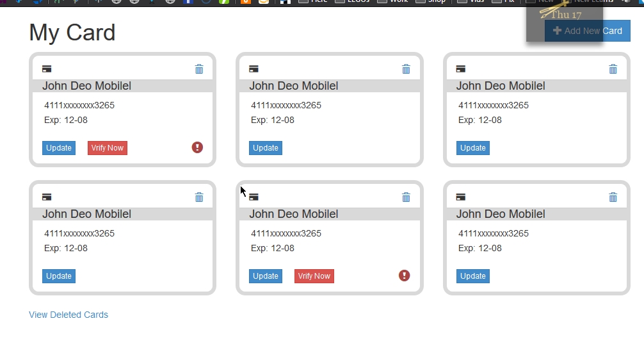
Task: Click the Update button on the top-right card
Action: click(472, 148)
